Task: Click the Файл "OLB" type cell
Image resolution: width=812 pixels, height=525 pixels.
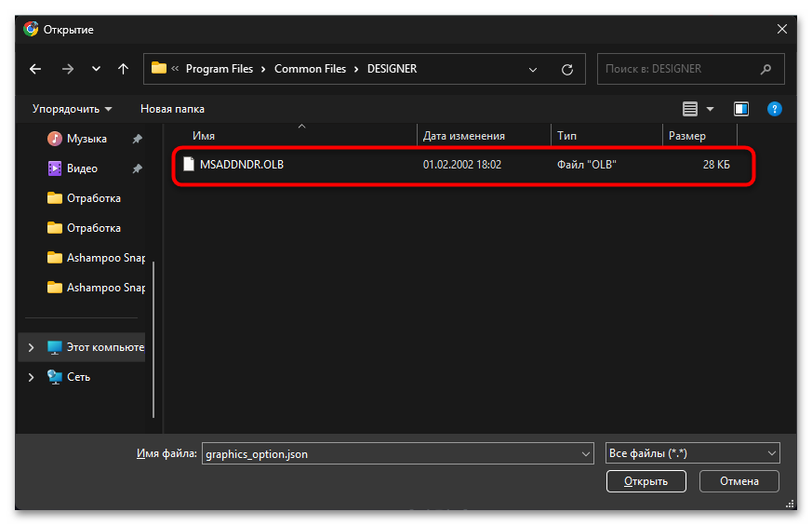Action: 586,165
